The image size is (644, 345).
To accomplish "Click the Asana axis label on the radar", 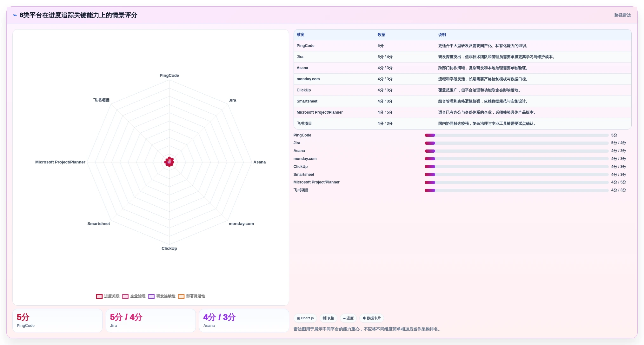I will [260, 162].
